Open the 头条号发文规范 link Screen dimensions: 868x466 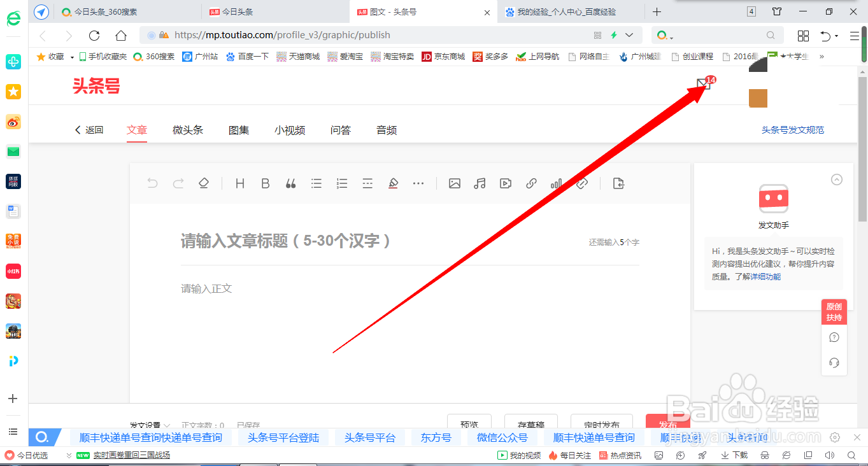(x=792, y=130)
